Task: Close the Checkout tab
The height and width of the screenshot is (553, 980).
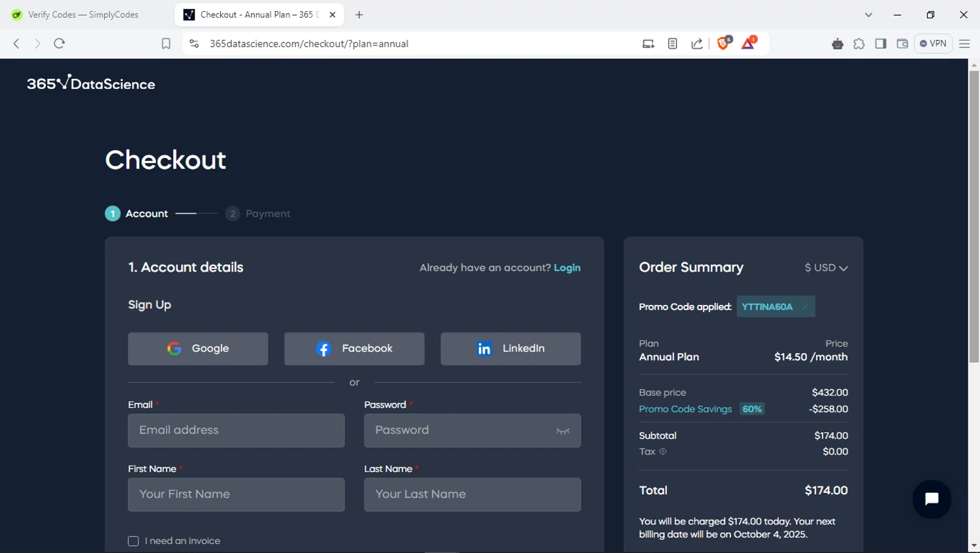Action: coord(333,14)
